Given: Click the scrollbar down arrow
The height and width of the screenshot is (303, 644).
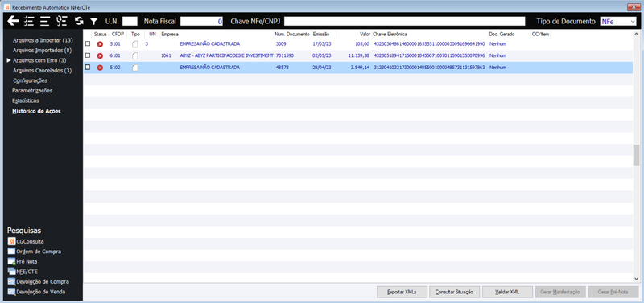Looking at the screenshot, I should point(636,279).
